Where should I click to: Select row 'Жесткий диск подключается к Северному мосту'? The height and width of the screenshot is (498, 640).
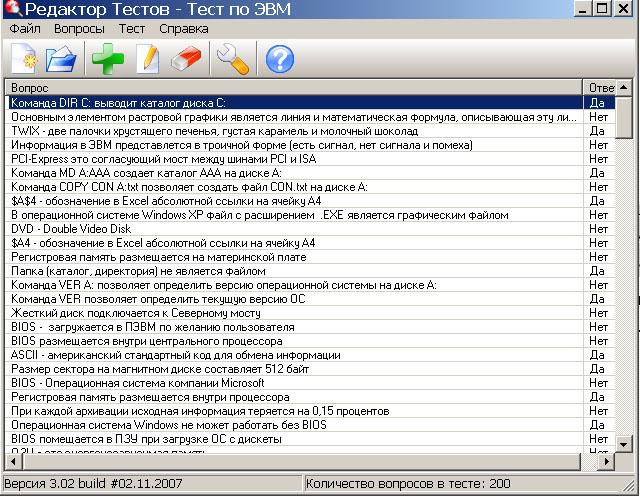coord(310,313)
